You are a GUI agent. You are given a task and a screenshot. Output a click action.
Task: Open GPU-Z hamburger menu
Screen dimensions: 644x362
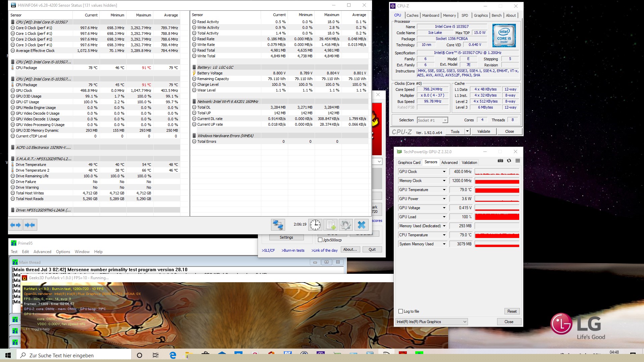pos(518,161)
